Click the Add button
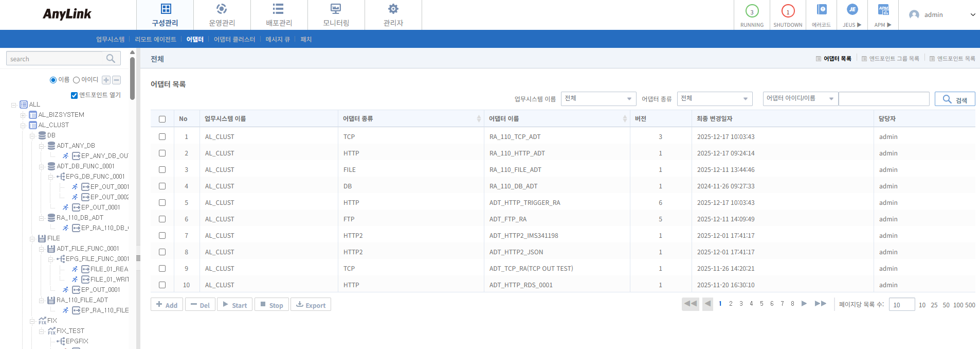 tap(167, 305)
